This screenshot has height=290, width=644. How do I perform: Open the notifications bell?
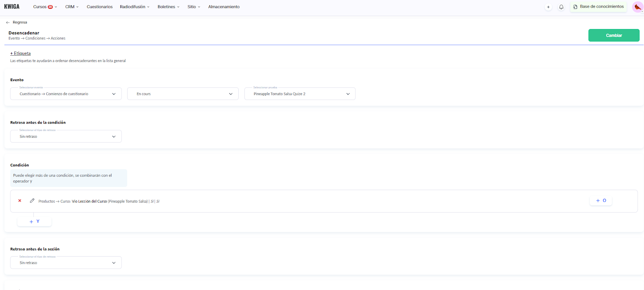561,7
